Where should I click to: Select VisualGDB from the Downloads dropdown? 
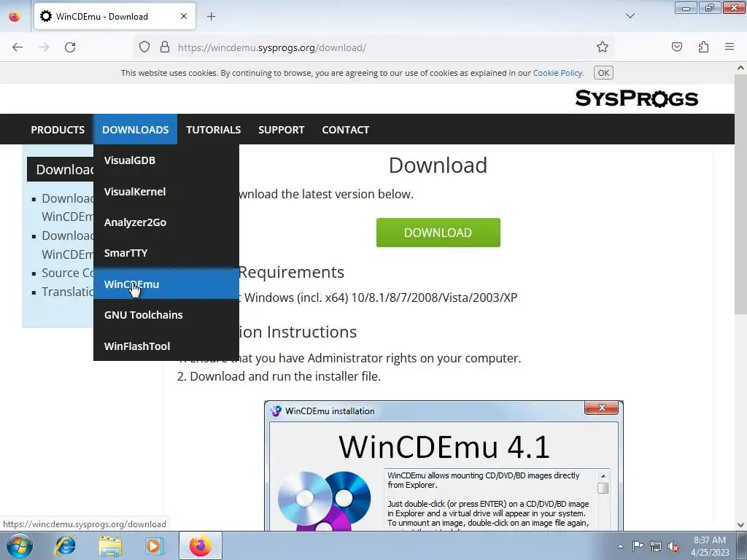pyautogui.click(x=166, y=160)
